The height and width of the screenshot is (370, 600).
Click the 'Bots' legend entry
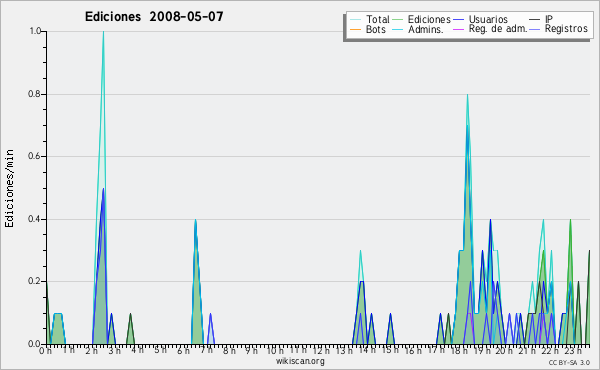(368, 29)
